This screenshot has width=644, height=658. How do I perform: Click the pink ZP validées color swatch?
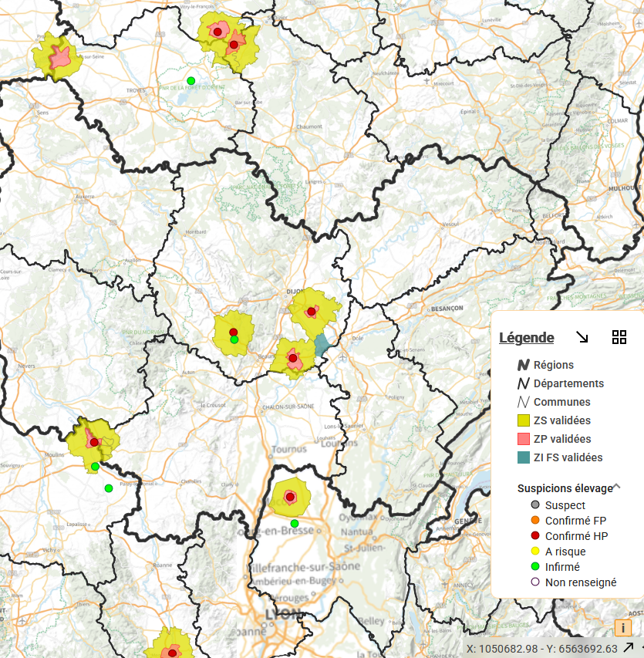(x=524, y=439)
